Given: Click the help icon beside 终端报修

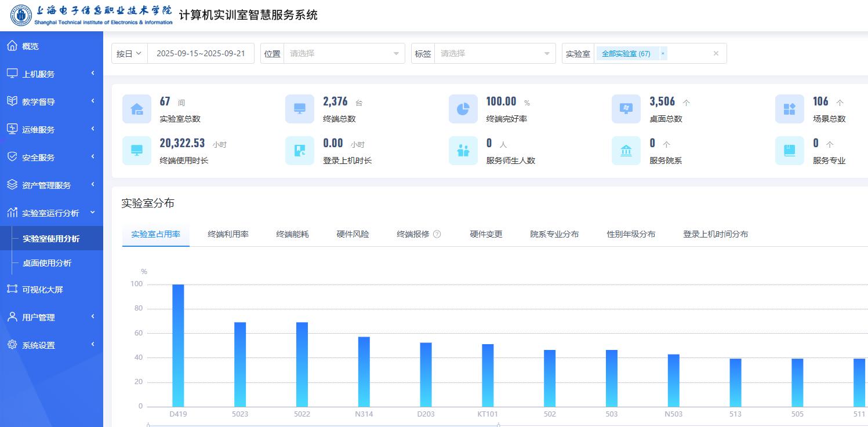Looking at the screenshot, I should pos(437,234).
